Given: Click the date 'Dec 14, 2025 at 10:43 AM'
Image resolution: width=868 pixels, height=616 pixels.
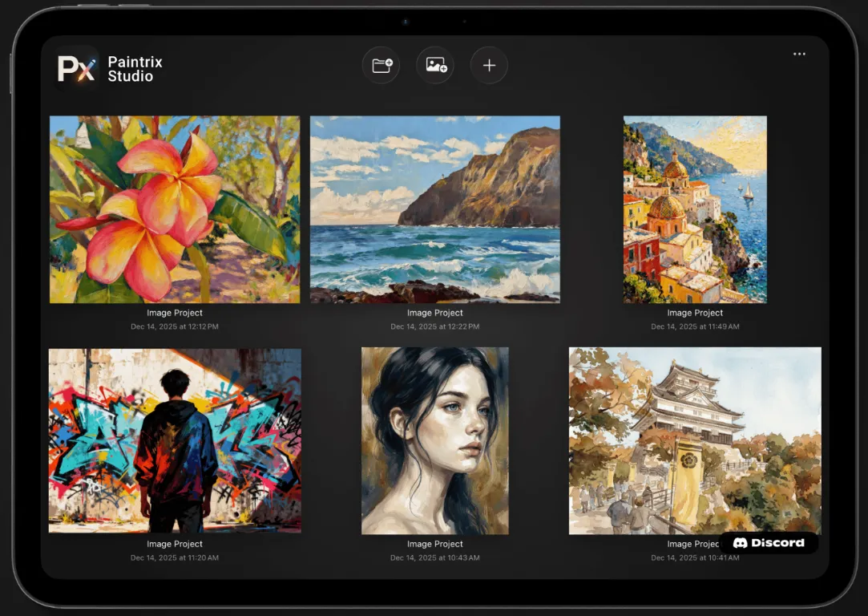Looking at the screenshot, I should coord(435,557).
